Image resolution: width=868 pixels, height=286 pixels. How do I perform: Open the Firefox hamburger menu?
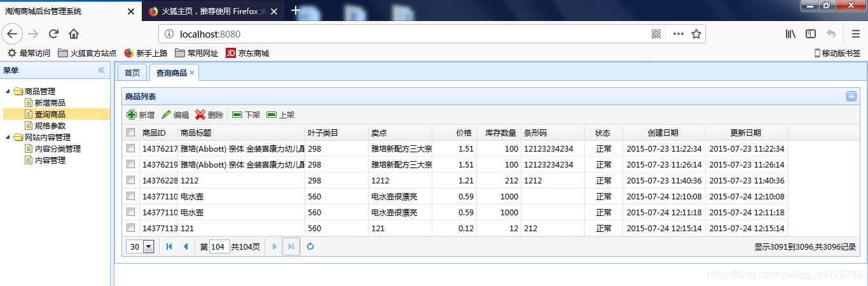tap(856, 34)
